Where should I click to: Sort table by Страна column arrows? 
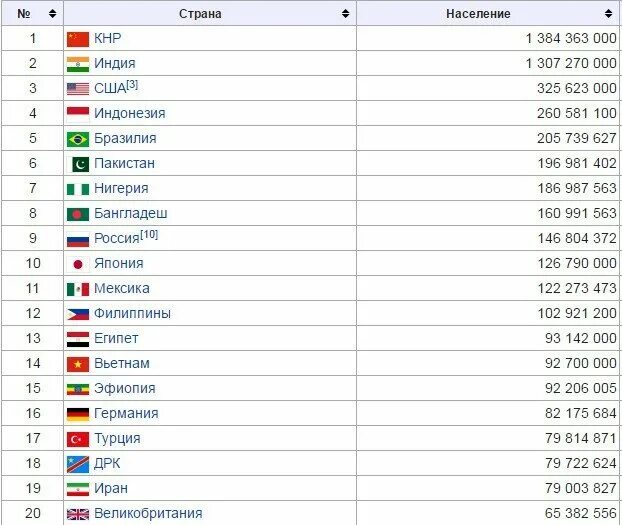pyautogui.click(x=346, y=13)
